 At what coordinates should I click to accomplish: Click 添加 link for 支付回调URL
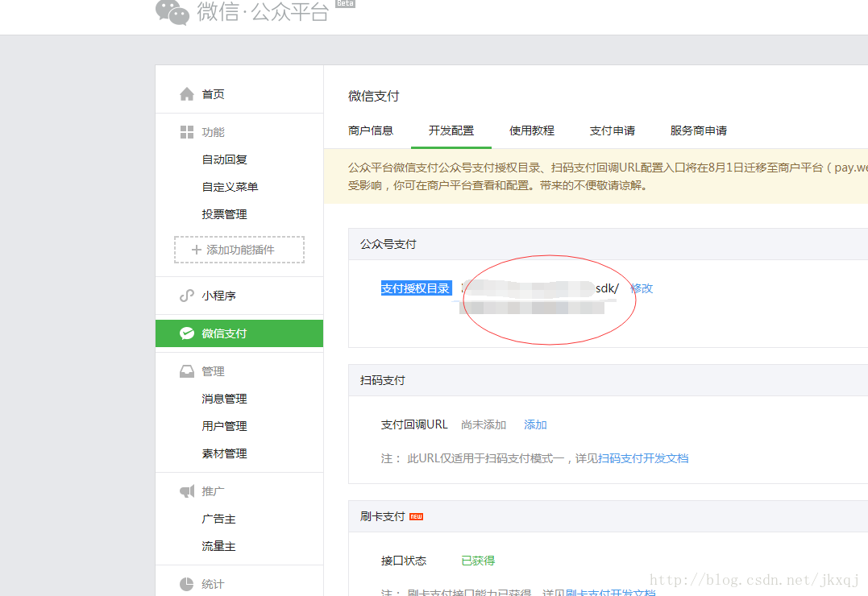pos(535,424)
